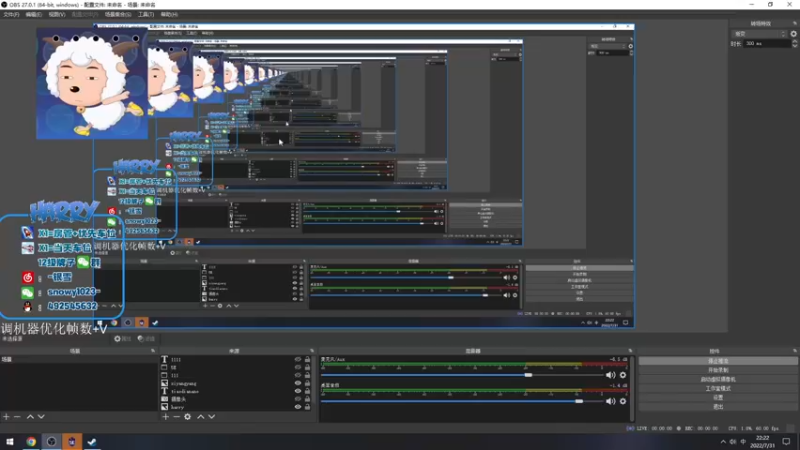Toggle visibility of the 摄像头 source

298,399
